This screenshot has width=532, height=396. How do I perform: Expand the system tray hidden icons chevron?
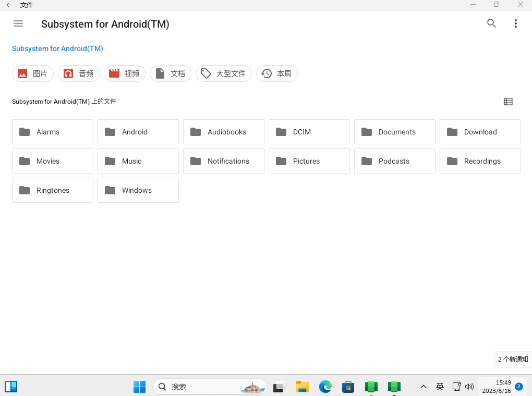click(x=424, y=387)
